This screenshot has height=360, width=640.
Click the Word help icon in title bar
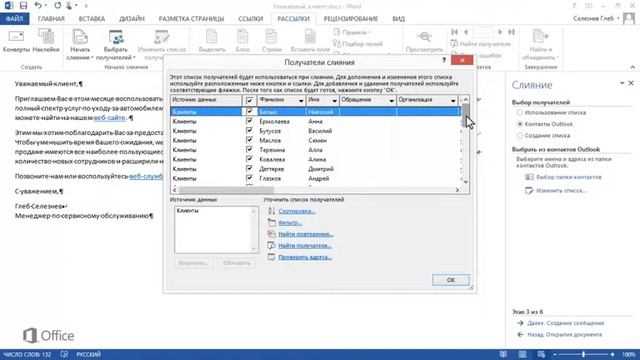pyautogui.click(x=574, y=6)
